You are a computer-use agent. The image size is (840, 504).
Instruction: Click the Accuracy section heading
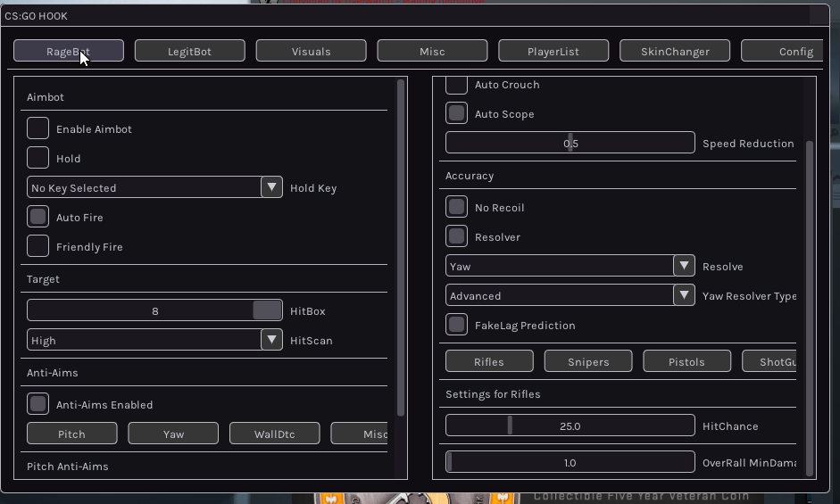pyautogui.click(x=470, y=176)
